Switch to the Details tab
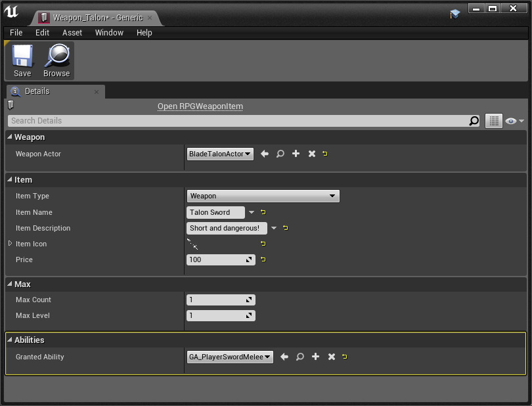Viewport: 532px width, 406px height. click(x=37, y=91)
